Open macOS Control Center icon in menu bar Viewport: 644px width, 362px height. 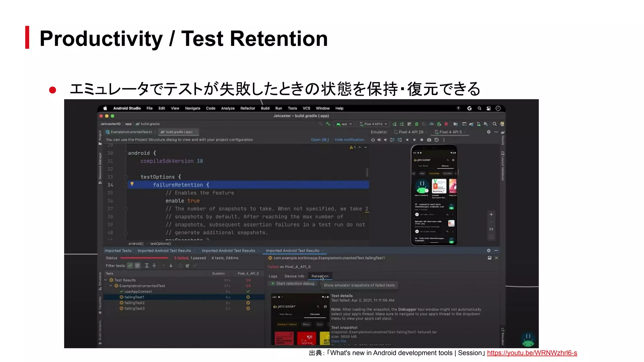(x=489, y=108)
